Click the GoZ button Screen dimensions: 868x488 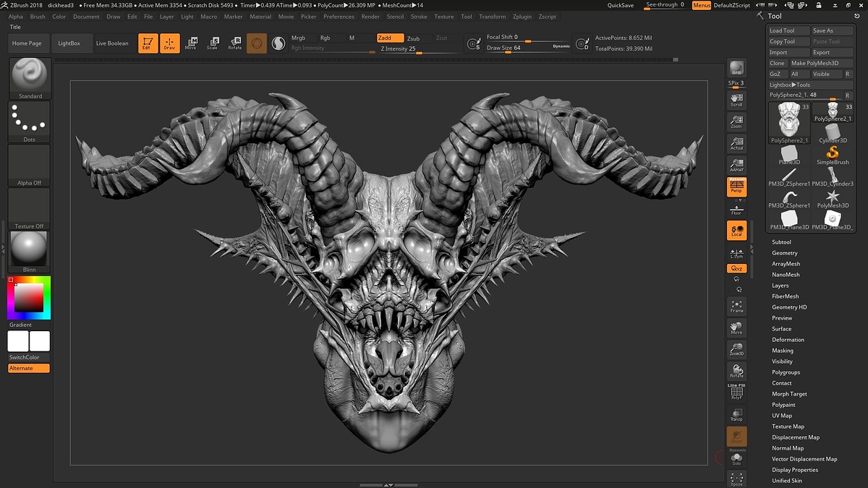(777, 74)
